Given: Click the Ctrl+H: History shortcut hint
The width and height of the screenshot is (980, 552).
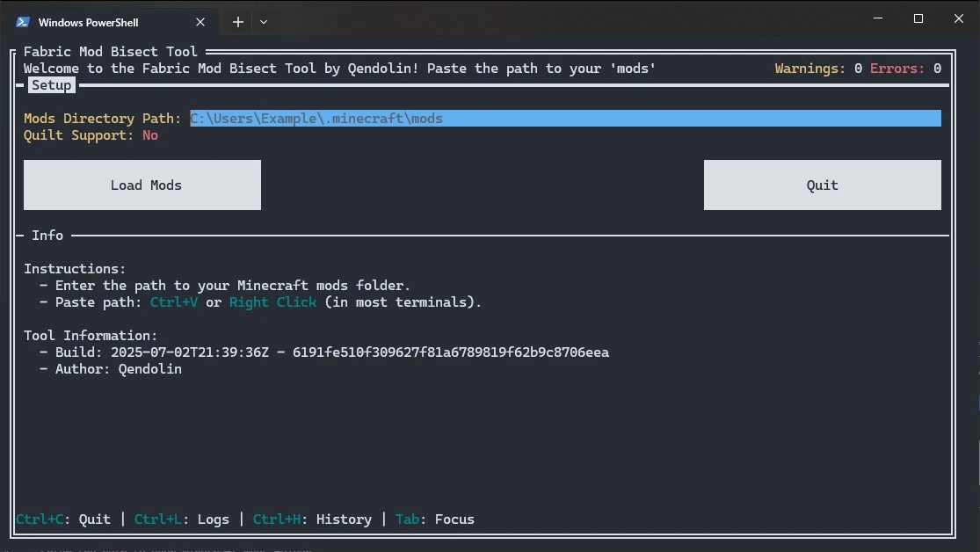Looking at the screenshot, I should pos(312,519).
